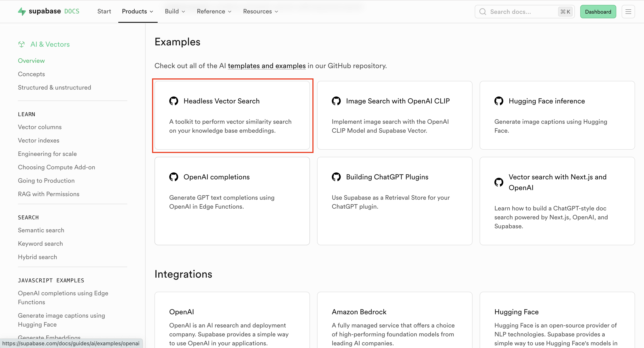Open the AI & Vectors heading link
This screenshot has width=644, height=348.
(x=50, y=44)
